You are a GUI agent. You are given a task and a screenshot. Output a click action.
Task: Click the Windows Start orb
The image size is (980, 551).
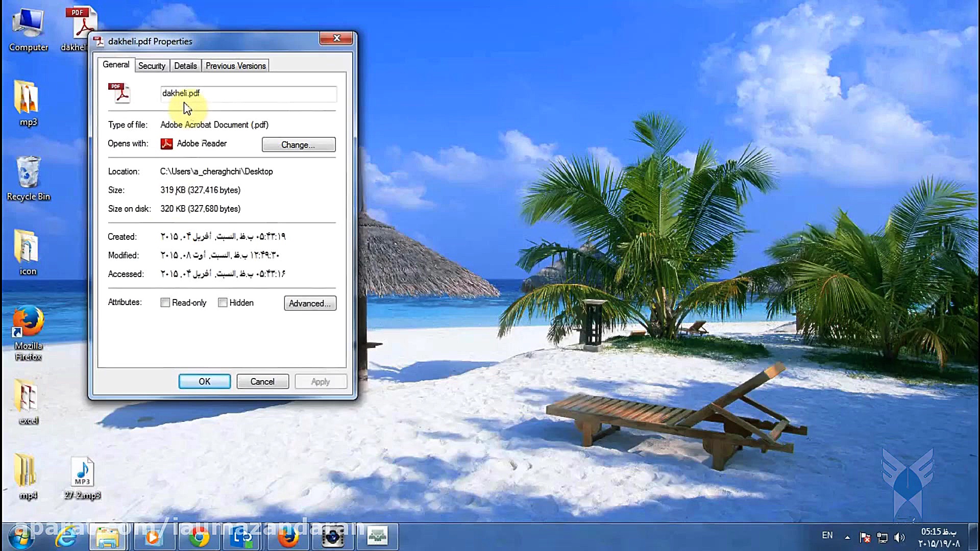click(x=21, y=537)
